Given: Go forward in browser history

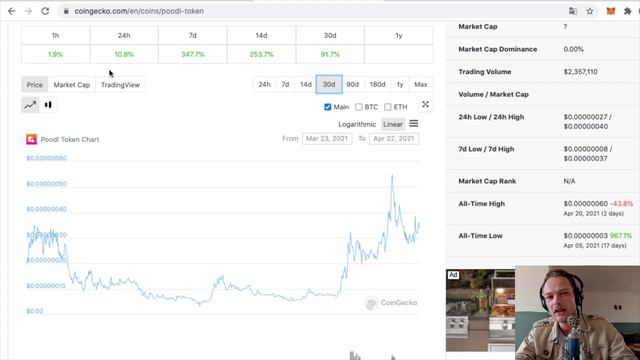Looking at the screenshot, I should (28, 11).
